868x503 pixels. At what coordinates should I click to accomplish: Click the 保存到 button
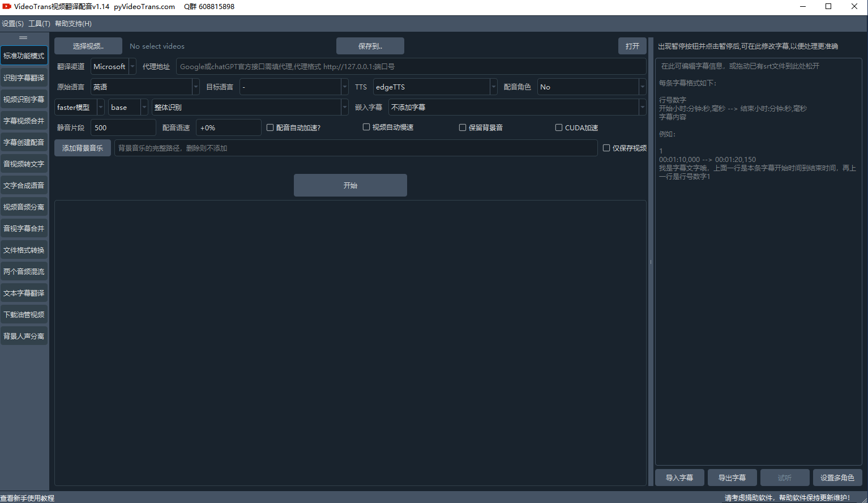pyautogui.click(x=370, y=46)
